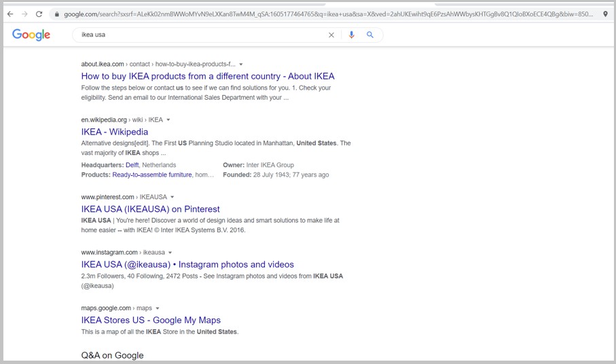Reload the page with the refresh icon
Image resolution: width=616 pixels, height=364 pixels.
click(39, 14)
